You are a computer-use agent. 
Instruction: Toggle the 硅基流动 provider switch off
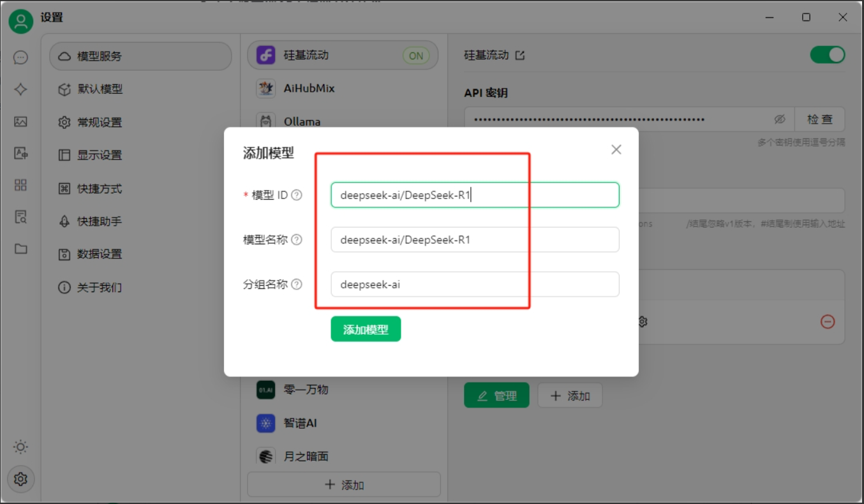click(x=828, y=55)
